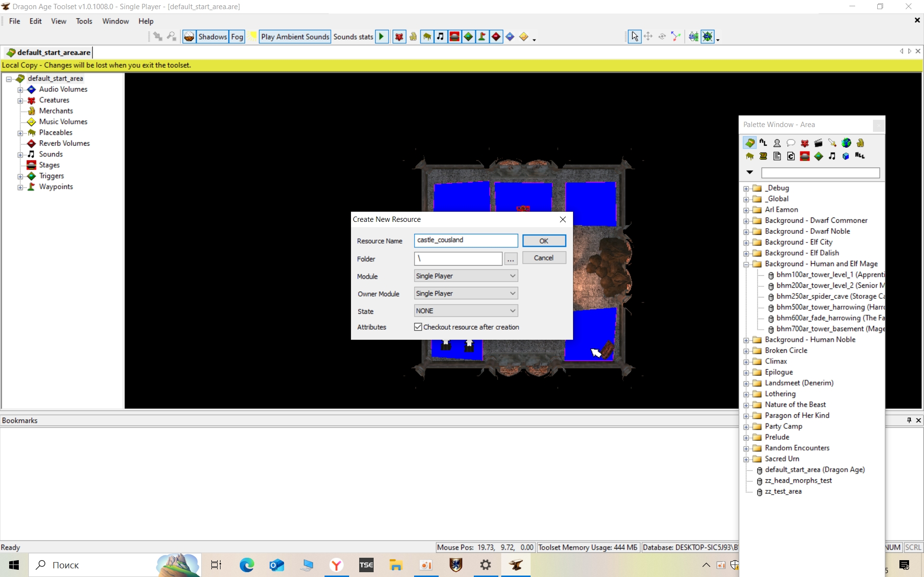This screenshot has width=924, height=577.
Task: Select the Sound music note palette icon
Action: [832, 156]
